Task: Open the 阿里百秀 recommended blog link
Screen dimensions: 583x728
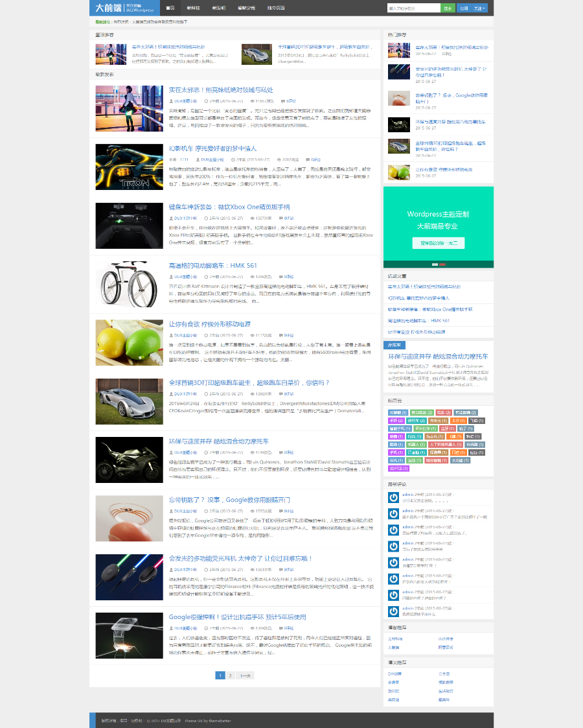Action: click(446, 647)
